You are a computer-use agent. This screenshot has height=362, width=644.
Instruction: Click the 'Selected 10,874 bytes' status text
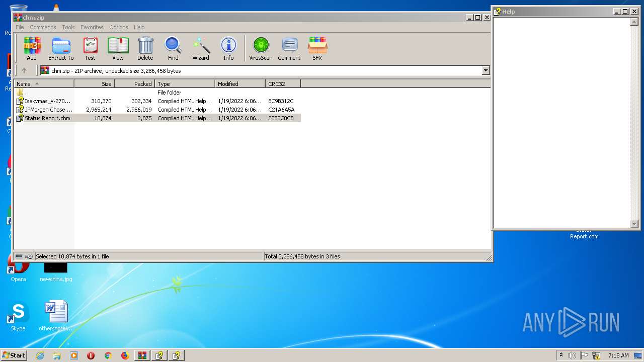[x=72, y=256]
